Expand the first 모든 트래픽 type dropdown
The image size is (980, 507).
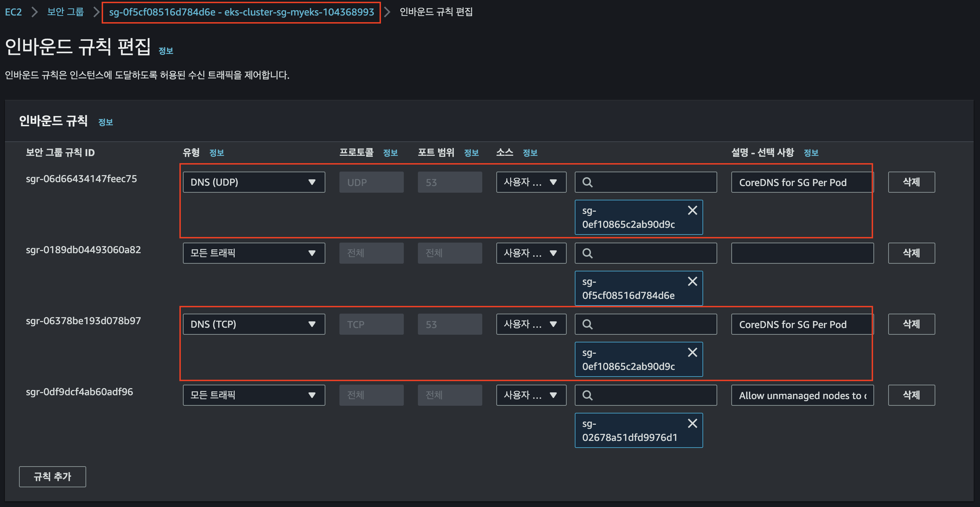coord(254,253)
